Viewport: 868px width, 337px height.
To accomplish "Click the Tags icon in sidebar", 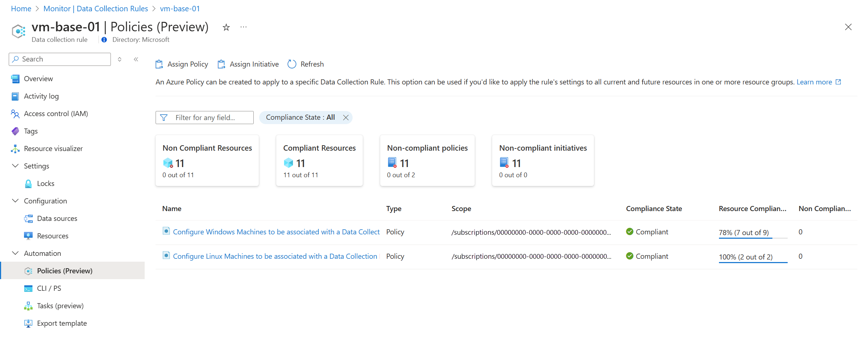I will tap(15, 131).
